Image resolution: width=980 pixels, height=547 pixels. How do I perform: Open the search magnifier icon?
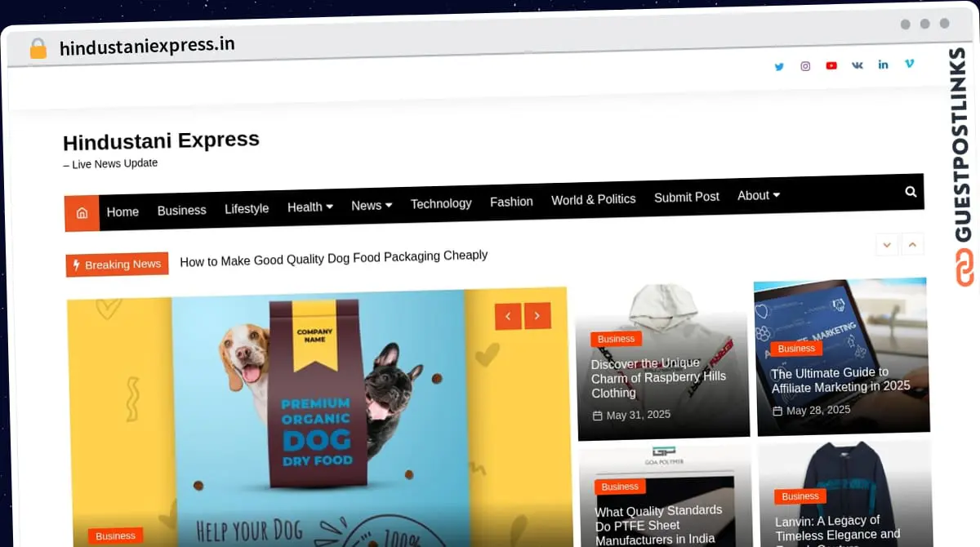pos(911,192)
